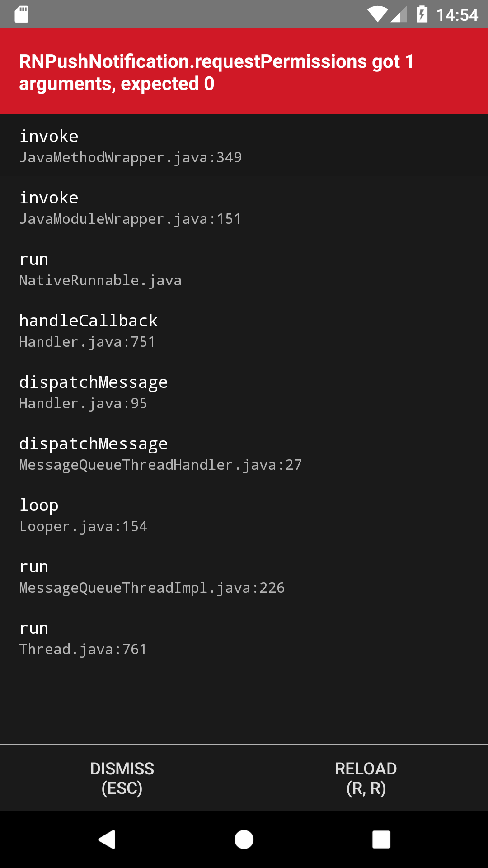
Task: Open the Thread.java:761 run frame
Action: click(x=83, y=638)
